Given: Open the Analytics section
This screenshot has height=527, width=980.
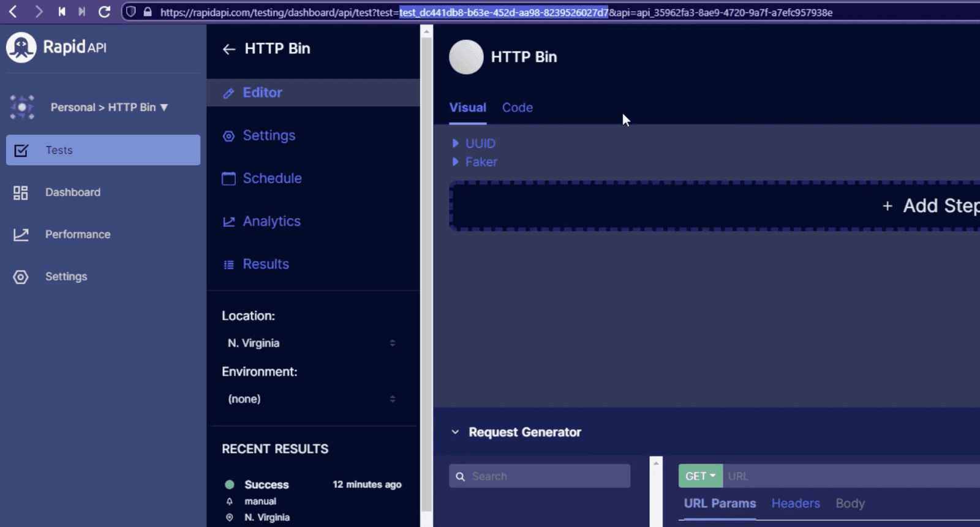Looking at the screenshot, I should (271, 221).
